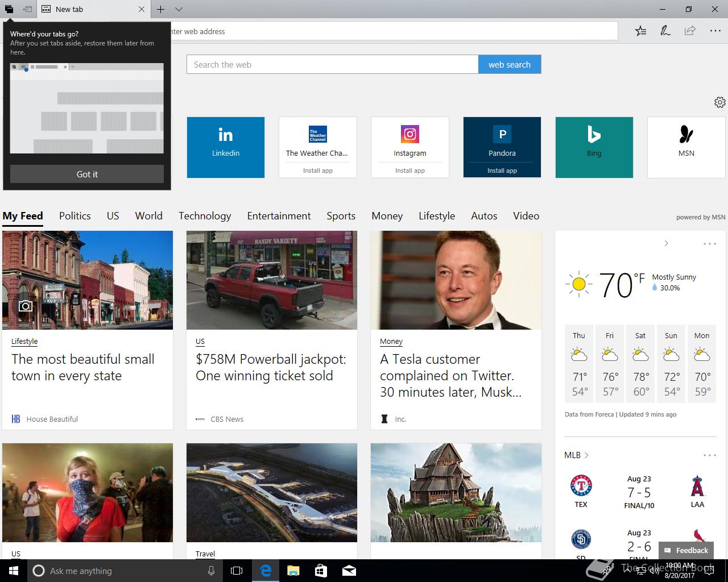Screen dimensions: 728x582
Task: Switch to the Video feed tab
Action: coord(526,216)
